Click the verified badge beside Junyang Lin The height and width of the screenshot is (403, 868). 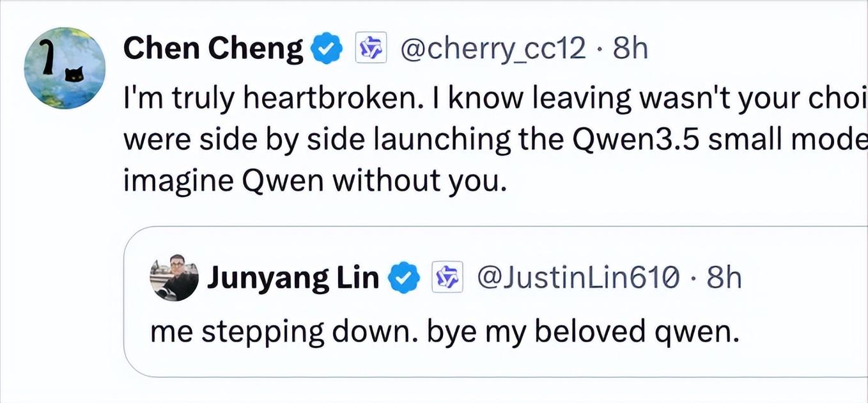404,278
